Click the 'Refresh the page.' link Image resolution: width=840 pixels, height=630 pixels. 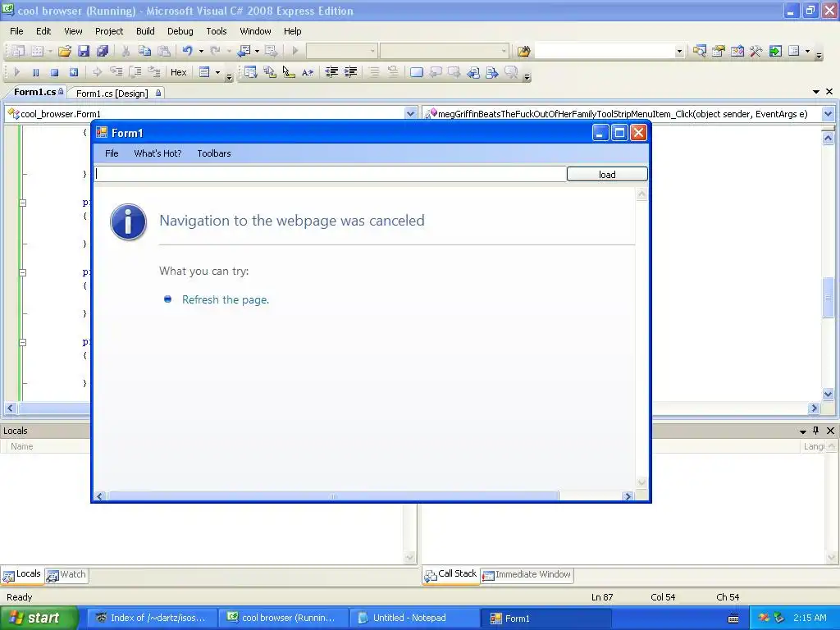pyautogui.click(x=225, y=299)
